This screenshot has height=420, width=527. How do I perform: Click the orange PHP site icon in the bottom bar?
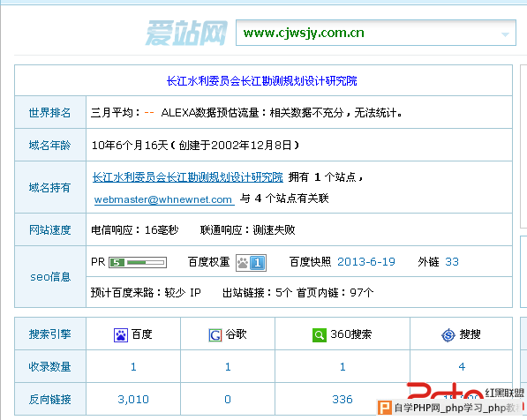(x=385, y=408)
